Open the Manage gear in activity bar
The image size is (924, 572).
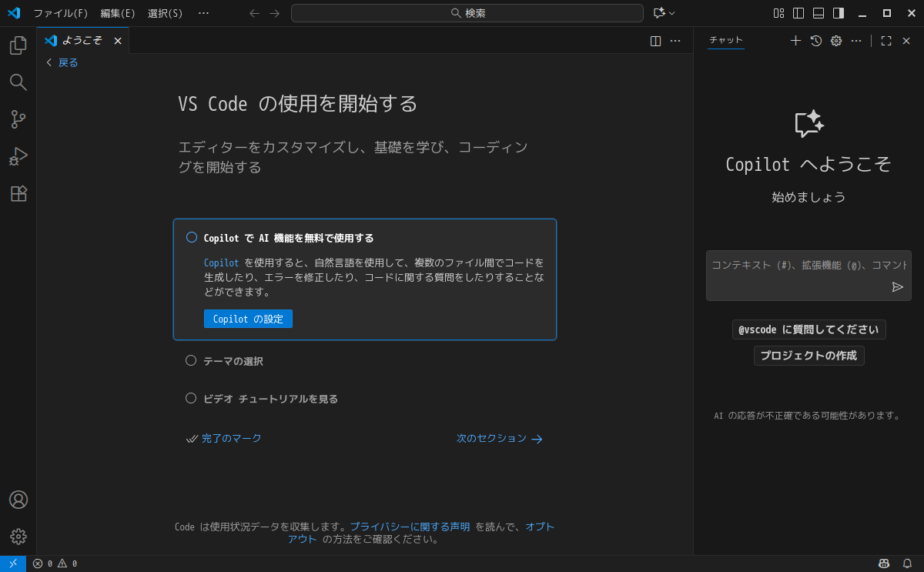click(x=18, y=537)
